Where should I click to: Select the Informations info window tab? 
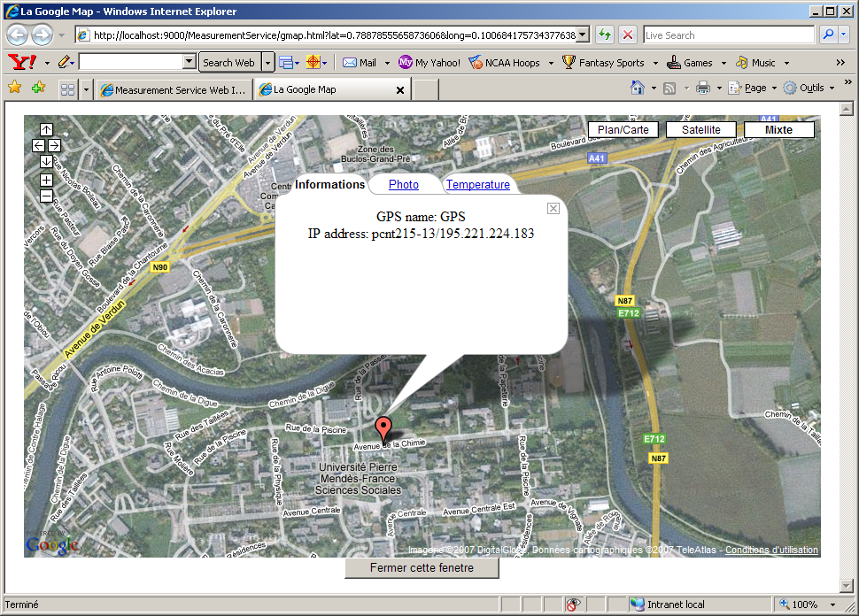(329, 184)
